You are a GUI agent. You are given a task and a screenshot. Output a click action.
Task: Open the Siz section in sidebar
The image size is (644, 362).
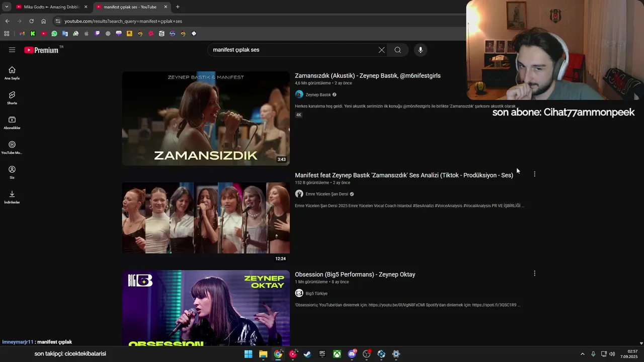12,172
